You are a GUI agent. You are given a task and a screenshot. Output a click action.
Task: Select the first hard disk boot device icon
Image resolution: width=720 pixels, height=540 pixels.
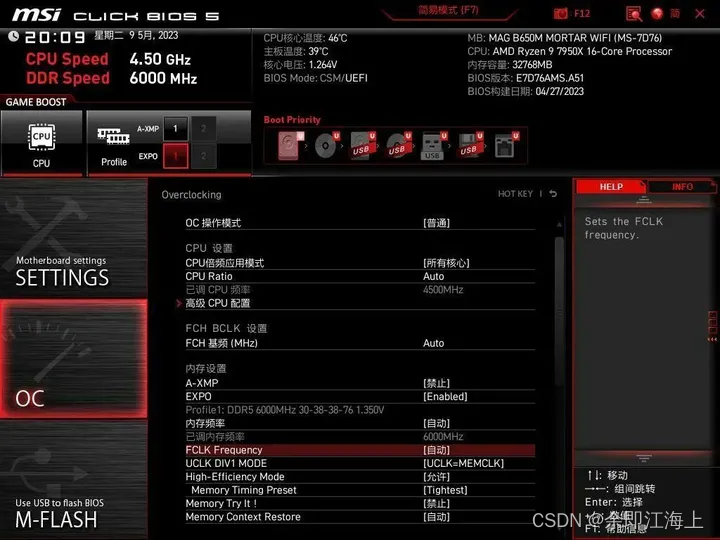290,146
